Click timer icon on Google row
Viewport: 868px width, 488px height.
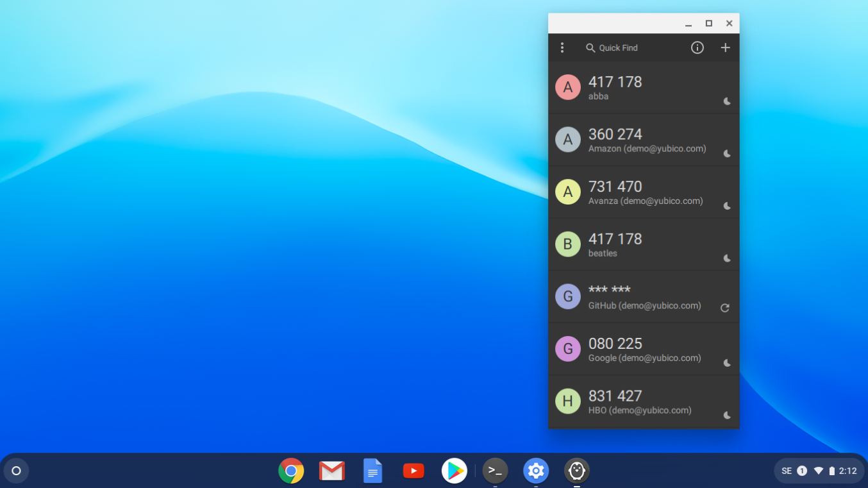point(727,363)
